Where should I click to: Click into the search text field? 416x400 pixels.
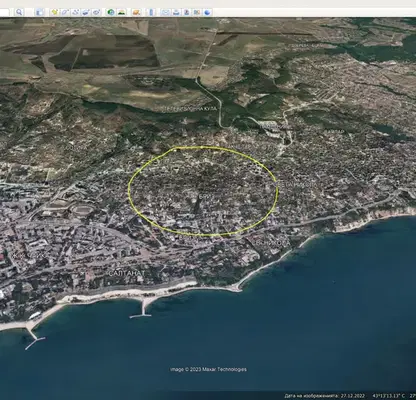5,12
